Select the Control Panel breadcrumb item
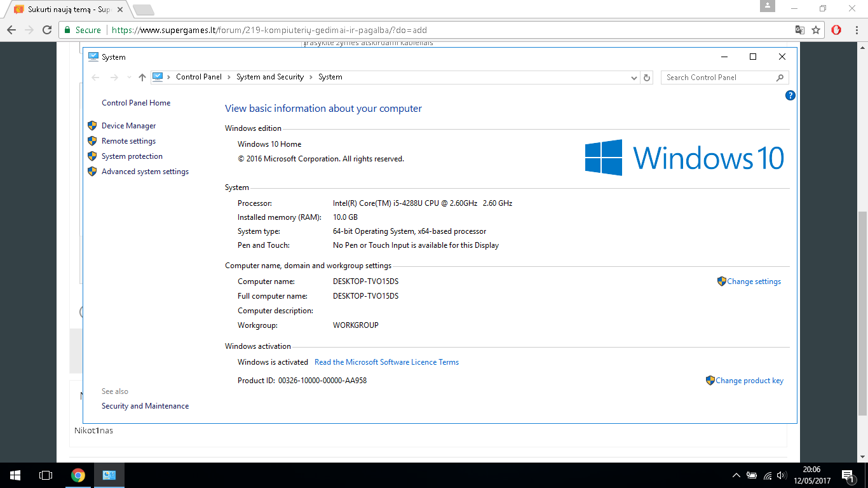This screenshot has height=488, width=868. point(199,77)
